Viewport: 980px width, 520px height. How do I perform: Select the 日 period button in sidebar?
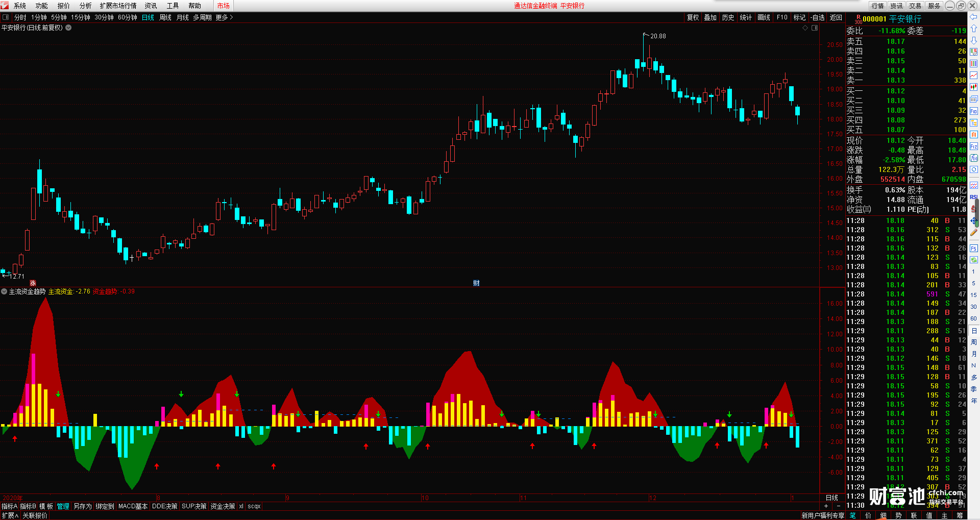(x=973, y=331)
